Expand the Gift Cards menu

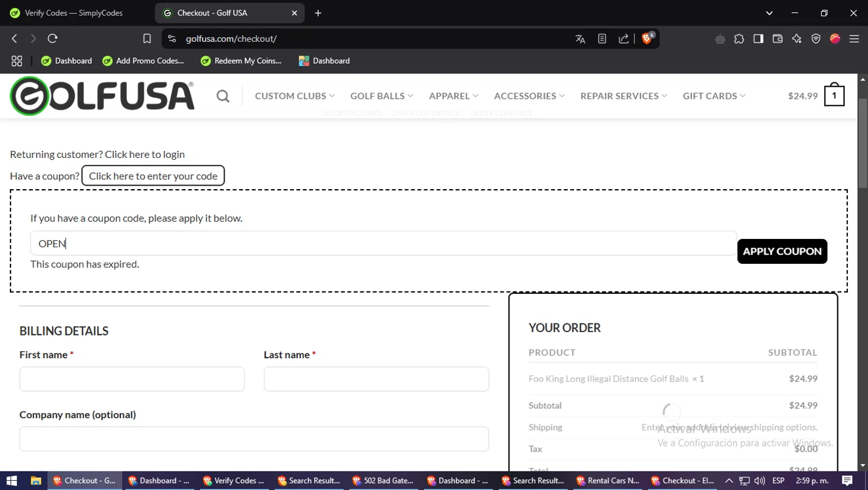coord(713,96)
